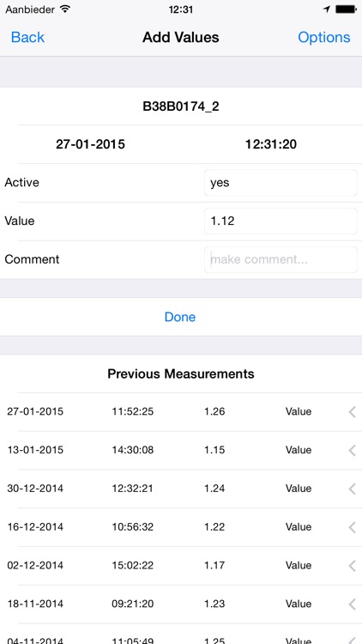Tap the Back button
362x644 pixels.
tap(27, 38)
